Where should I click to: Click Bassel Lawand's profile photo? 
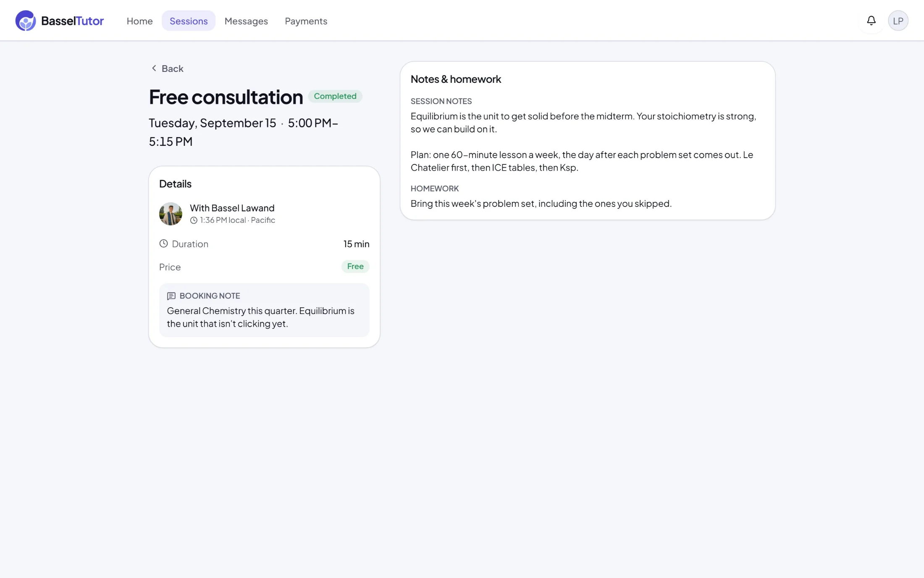click(x=171, y=214)
